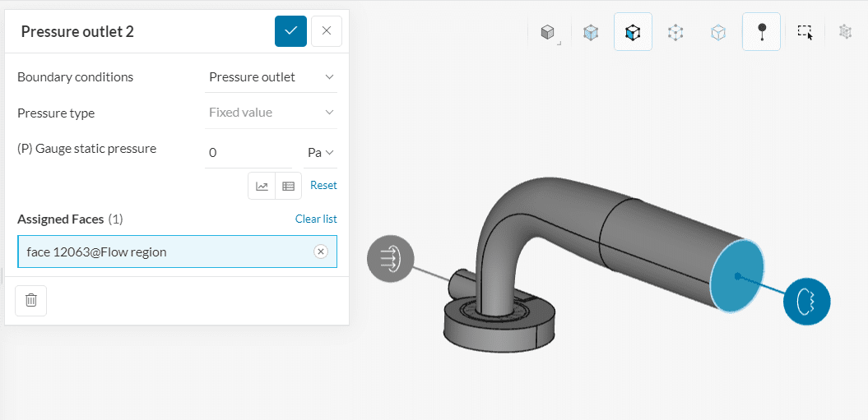Click Clear list for Assigned Faces

click(316, 219)
